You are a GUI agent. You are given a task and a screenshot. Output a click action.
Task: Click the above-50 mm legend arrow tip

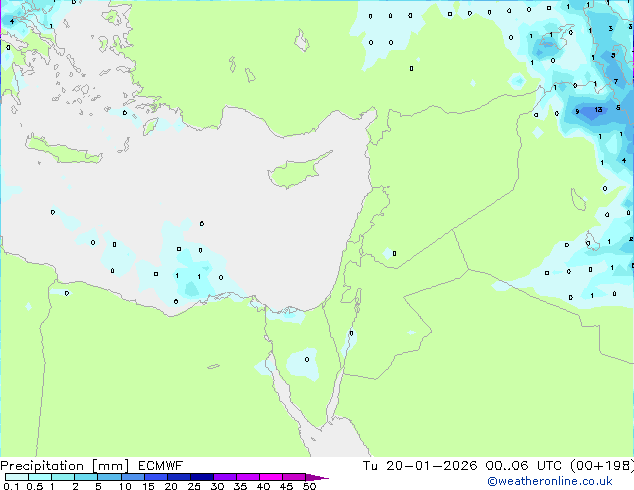click(x=317, y=477)
